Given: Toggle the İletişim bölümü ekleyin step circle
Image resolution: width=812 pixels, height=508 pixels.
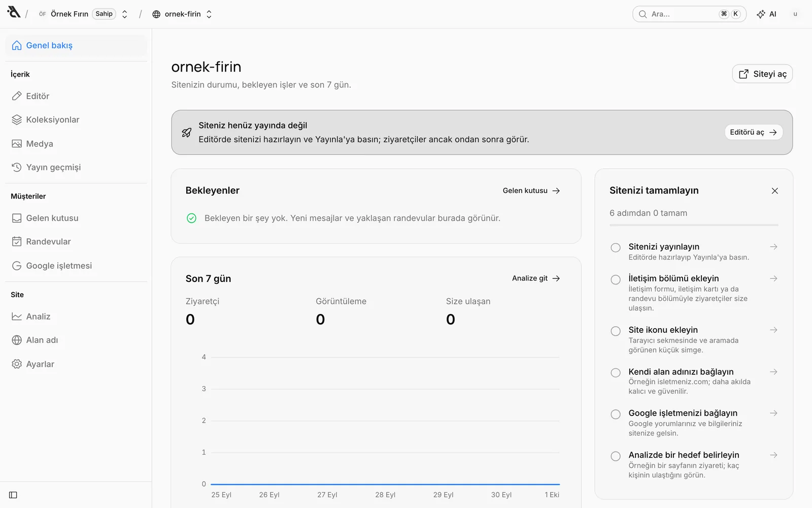Looking at the screenshot, I should (x=616, y=279).
